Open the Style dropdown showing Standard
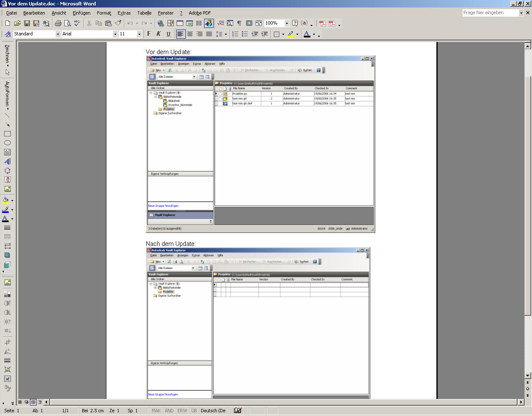The image size is (532, 416). (x=58, y=34)
